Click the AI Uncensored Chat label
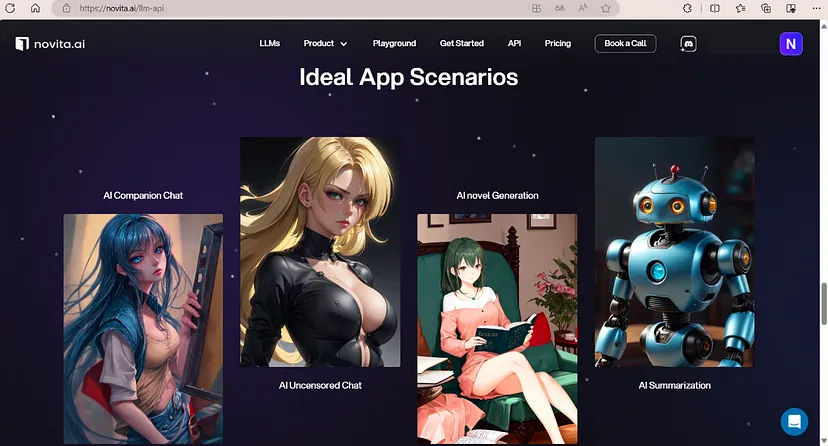This screenshot has width=828, height=446. pyautogui.click(x=320, y=385)
